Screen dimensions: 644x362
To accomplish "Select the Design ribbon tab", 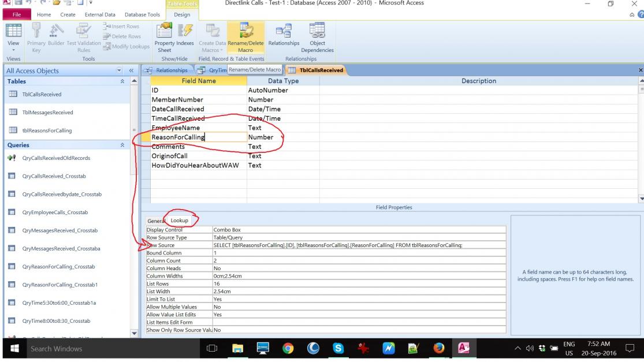I will click(182, 15).
